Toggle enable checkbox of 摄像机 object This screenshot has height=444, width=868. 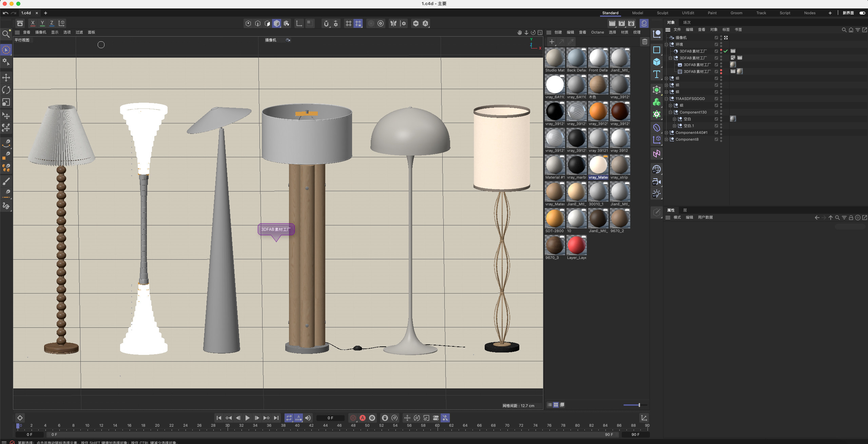click(x=716, y=38)
